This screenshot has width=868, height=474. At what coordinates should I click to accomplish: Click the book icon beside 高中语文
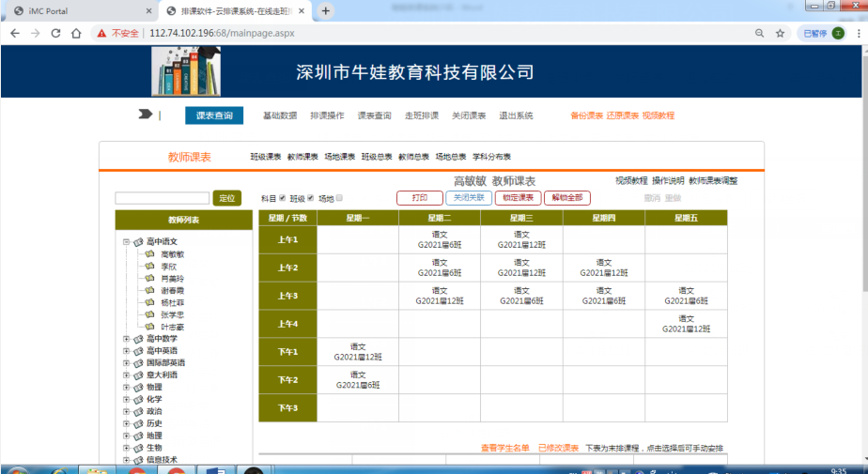[x=138, y=242]
